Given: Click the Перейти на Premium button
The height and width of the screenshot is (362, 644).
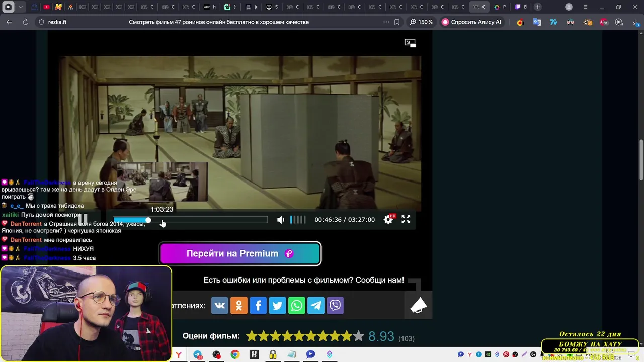Looking at the screenshot, I should (240, 254).
